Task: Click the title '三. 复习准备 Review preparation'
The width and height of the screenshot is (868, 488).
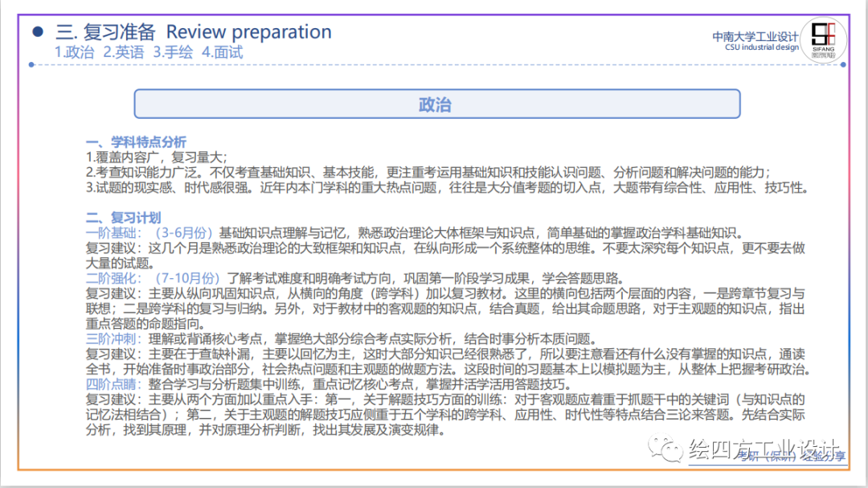Action: (193, 31)
